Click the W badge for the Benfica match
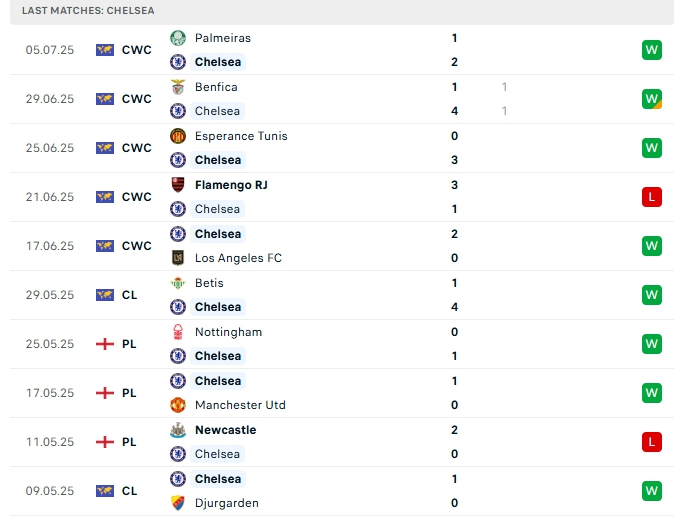683x520 pixels. [652, 99]
